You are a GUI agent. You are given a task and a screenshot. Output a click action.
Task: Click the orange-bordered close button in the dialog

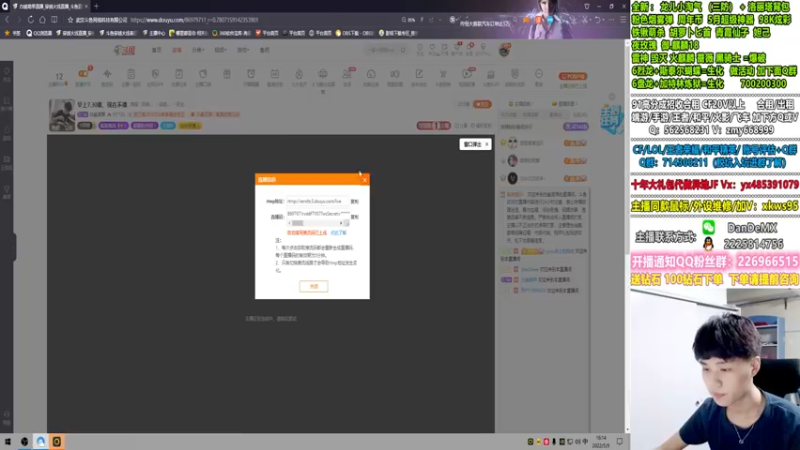tap(314, 286)
